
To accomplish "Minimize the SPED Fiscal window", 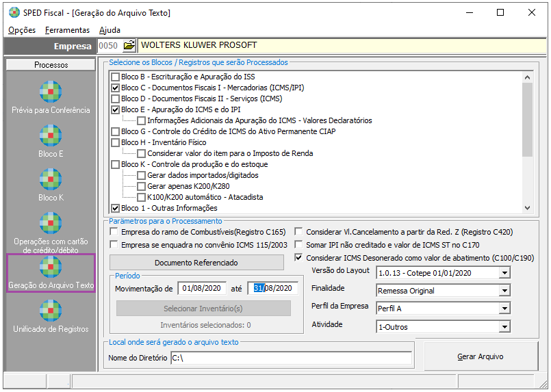I will point(470,12).
